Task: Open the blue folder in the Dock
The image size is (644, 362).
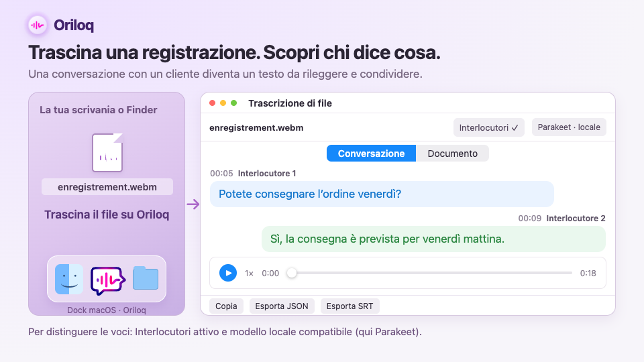Action: [x=146, y=278]
